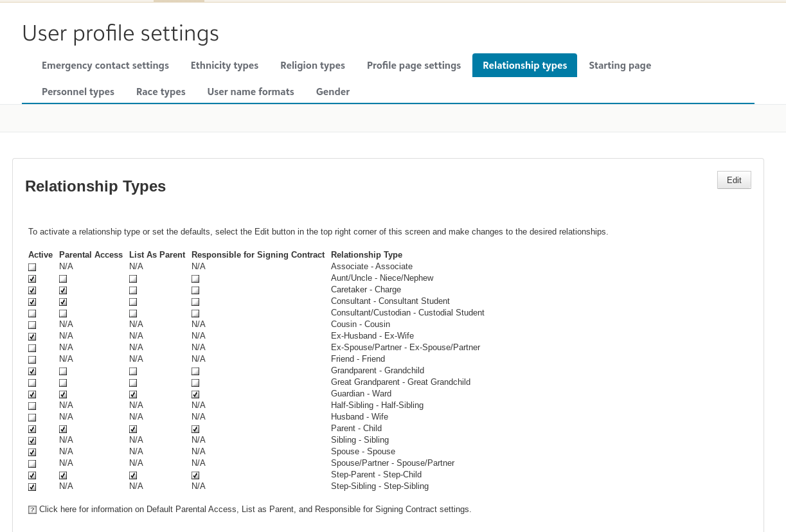Click the Edit button
The height and width of the screenshot is (532, 786).
click(x=734, y=180)
